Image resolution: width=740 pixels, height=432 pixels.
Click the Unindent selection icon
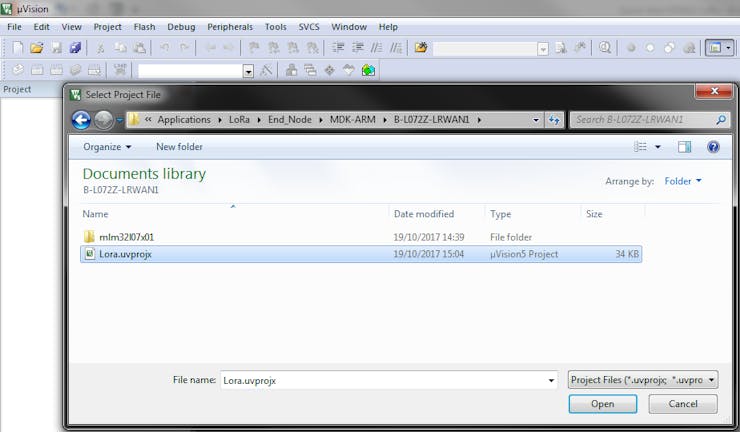[357, 48]
